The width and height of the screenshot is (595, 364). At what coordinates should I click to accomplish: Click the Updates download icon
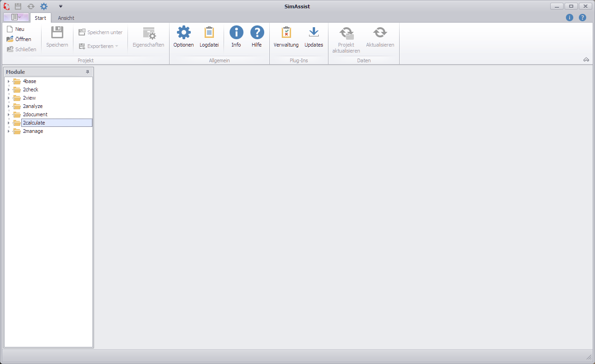(x=314, y=33)
